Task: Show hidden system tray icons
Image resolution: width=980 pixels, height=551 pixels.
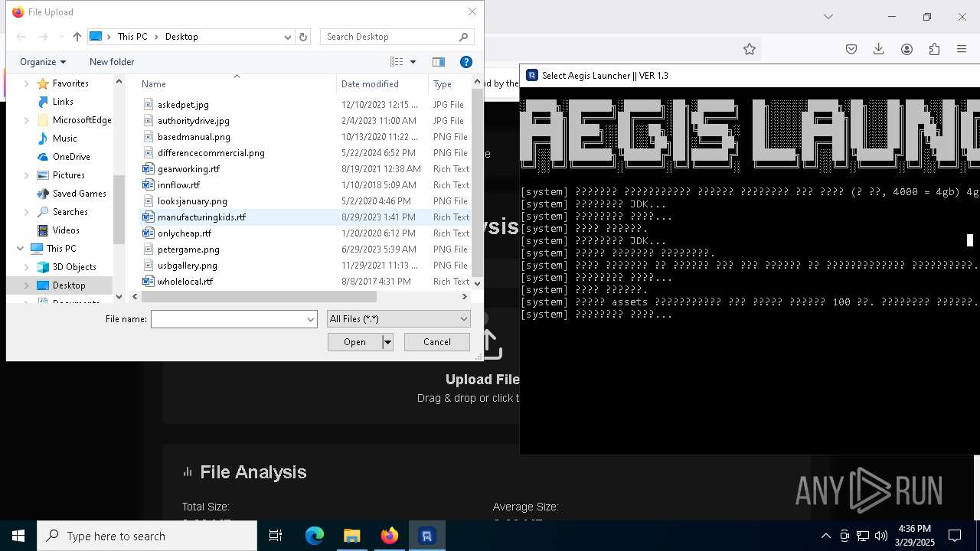Action: [x=825, y=536]
